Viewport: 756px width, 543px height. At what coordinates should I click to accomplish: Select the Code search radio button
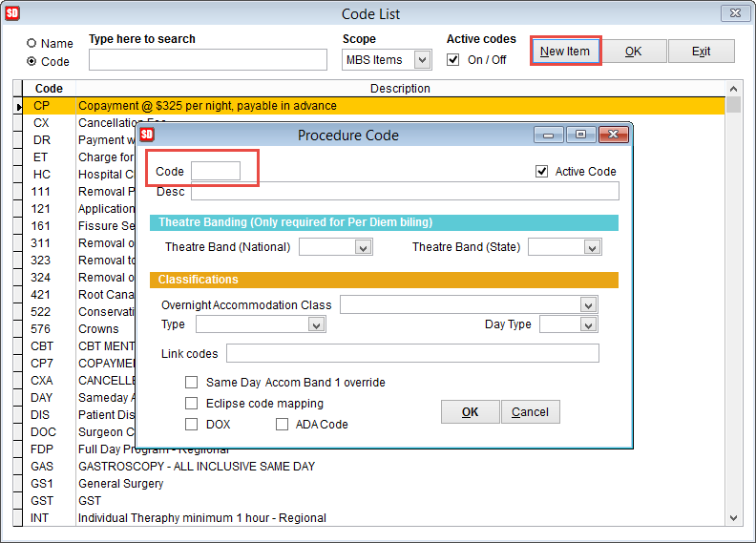(x=31, y=61)
